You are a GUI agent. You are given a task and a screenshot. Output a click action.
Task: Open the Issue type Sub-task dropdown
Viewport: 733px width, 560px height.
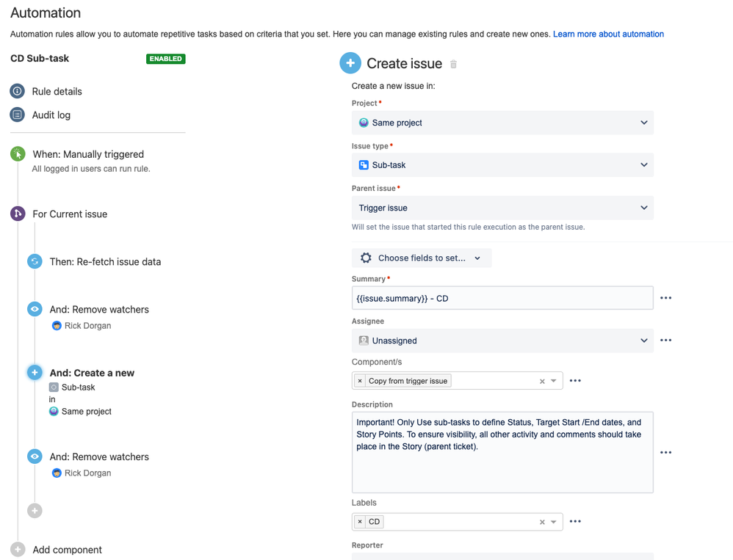[x=502, y=165]
